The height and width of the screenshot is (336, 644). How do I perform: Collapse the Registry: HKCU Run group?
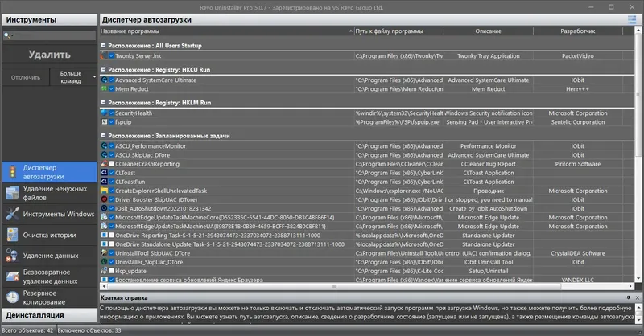pyautogui.click(x=104, y=70)
